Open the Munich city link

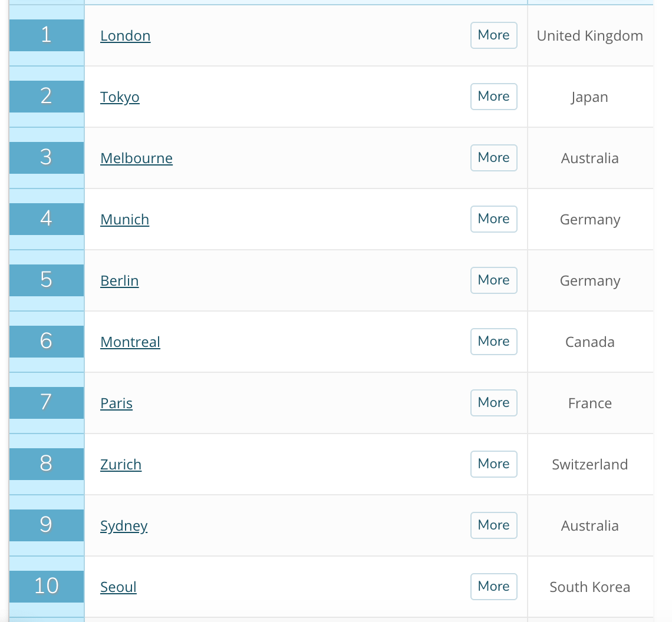[124, 220]
